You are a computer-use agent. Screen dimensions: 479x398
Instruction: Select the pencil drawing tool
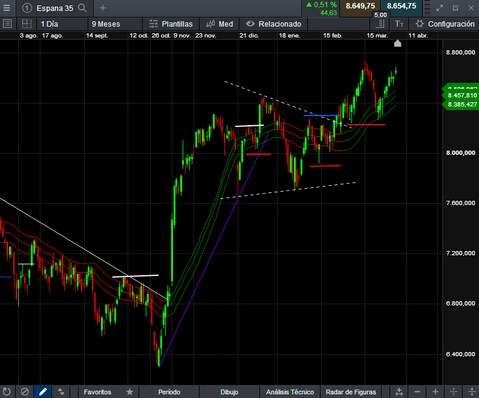43,392
